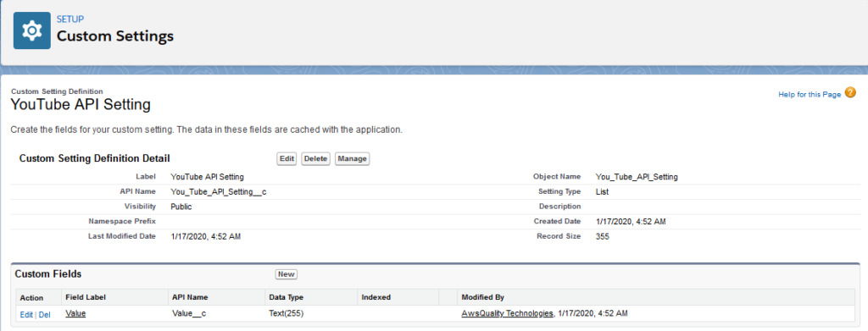Click the Indexed column header
This screenshot has width=868, height=331.
[376, 297]
